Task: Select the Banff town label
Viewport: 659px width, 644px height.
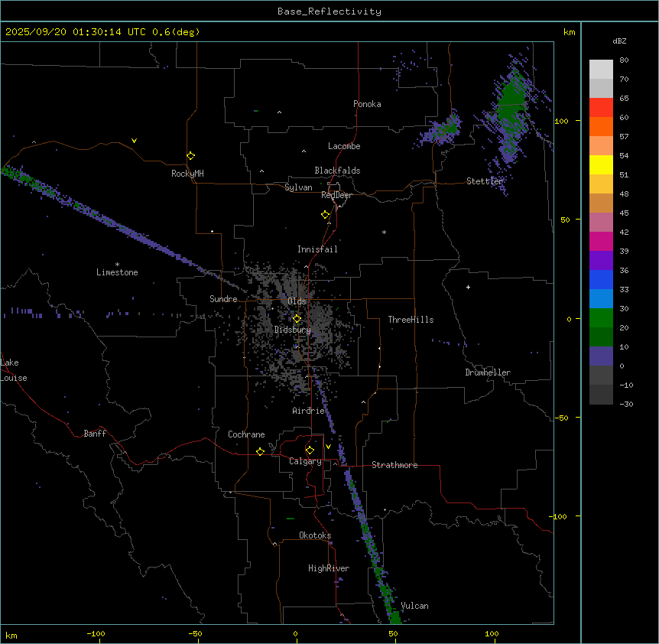Action: [x=95, y=434]
